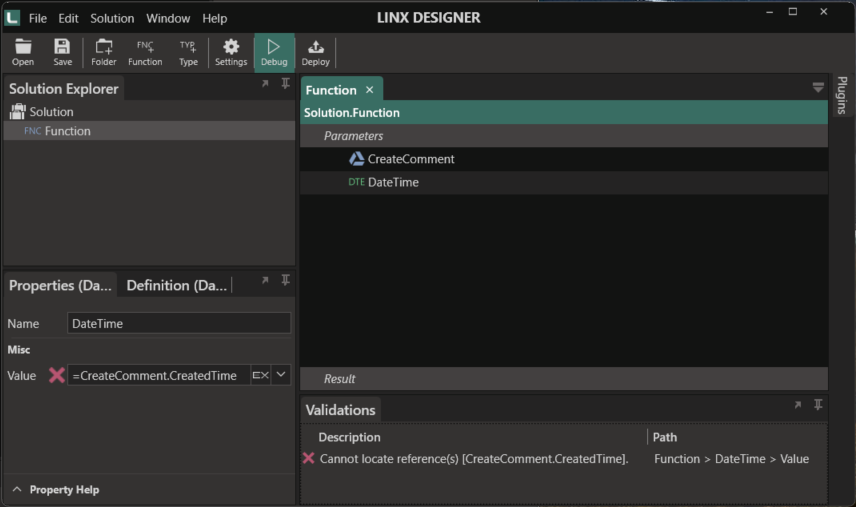856x507 pixels.
Task: Float the Properties panel with arrow icon
Action: (x=265, y=280)
